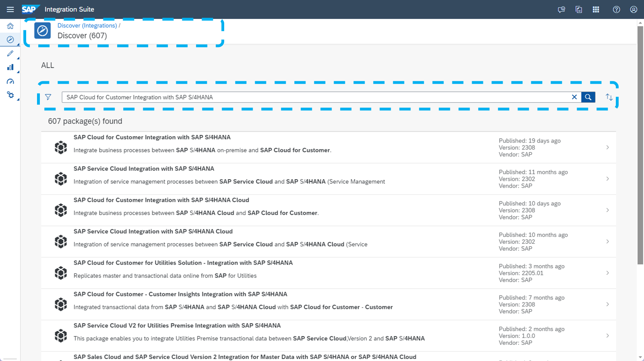This screenshot has height=361, width=644.
Task: Go to Home in sidebar
Action: 10,26
